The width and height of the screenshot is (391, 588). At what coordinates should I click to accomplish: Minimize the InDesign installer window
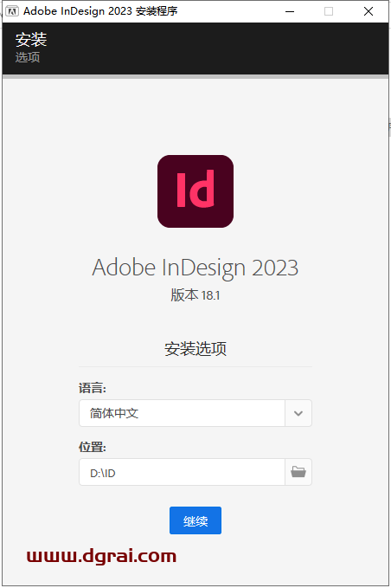coord(290,11)
